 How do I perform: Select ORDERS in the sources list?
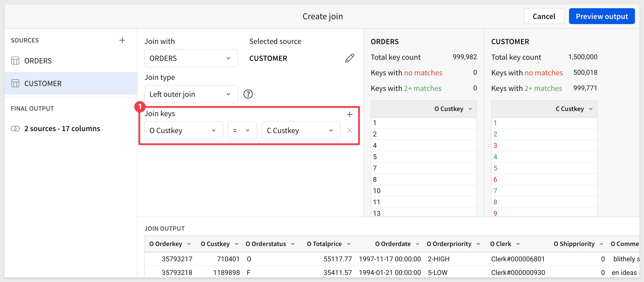click(71, 61)
